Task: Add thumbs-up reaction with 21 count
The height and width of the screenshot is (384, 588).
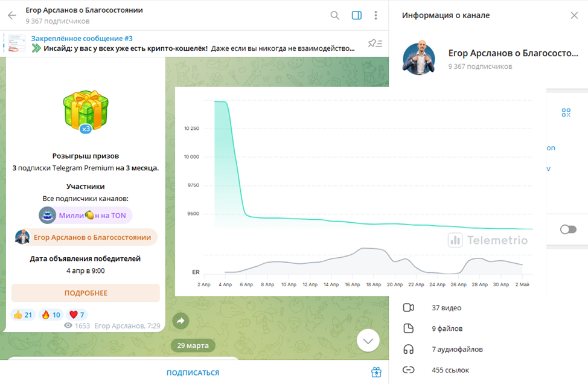Action: (x=23, y=315)
